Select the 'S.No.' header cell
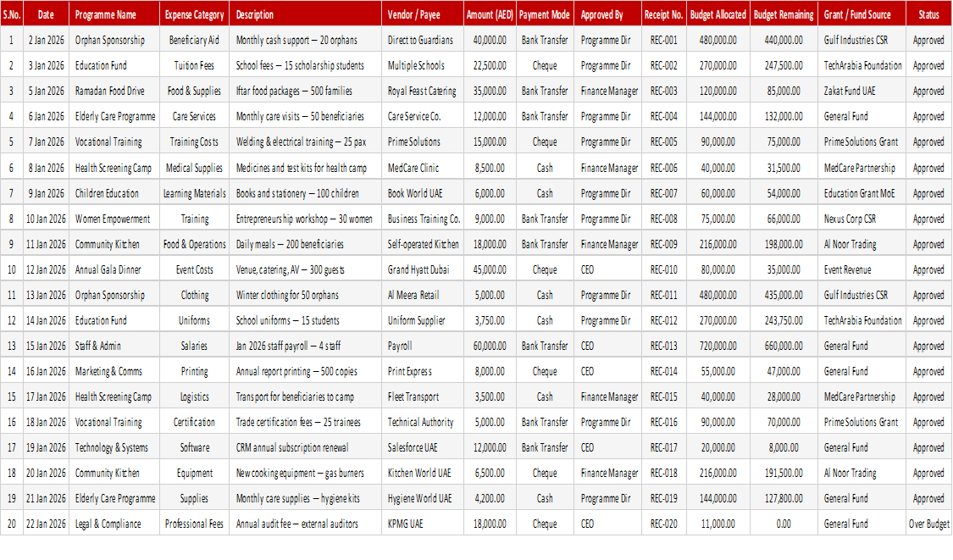 12,14
